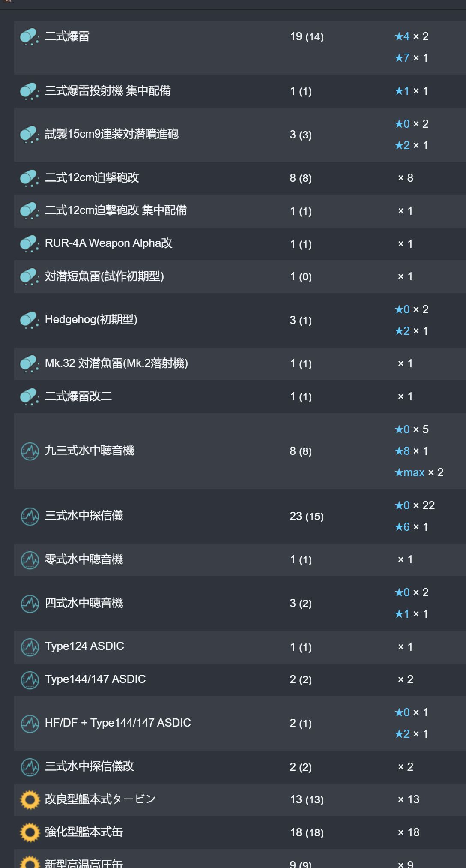The width and height of the screenshot is (466, 868).
Task: Click the ★8 × 1 label of 九三式水中聴音機
Action: 411,451
